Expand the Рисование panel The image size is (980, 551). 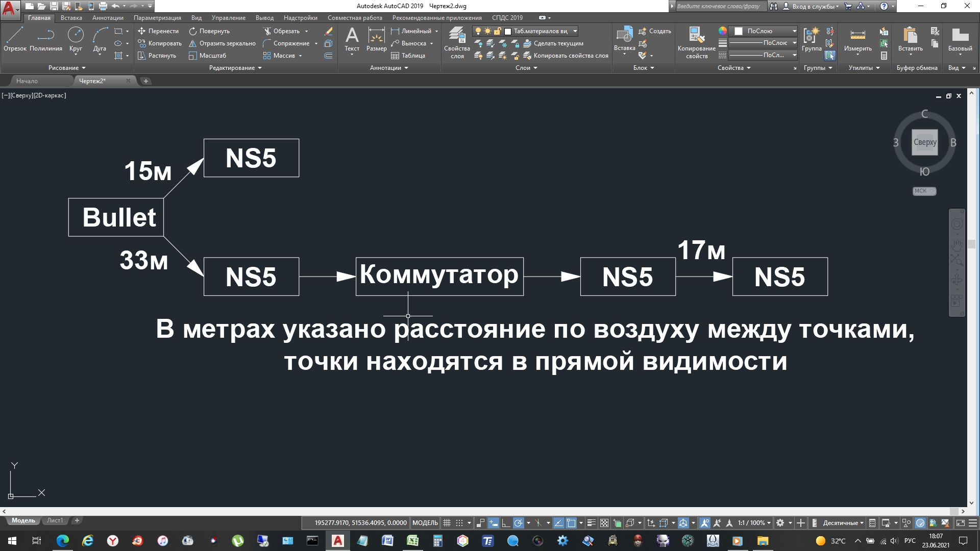[66, 68]
